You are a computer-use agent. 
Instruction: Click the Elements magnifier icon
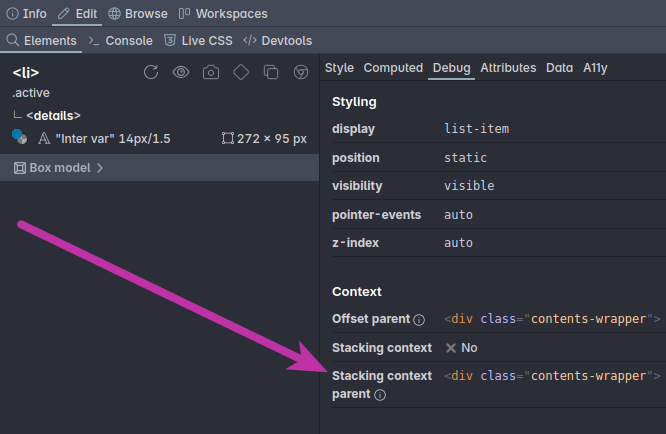click(x=13, y=40)
